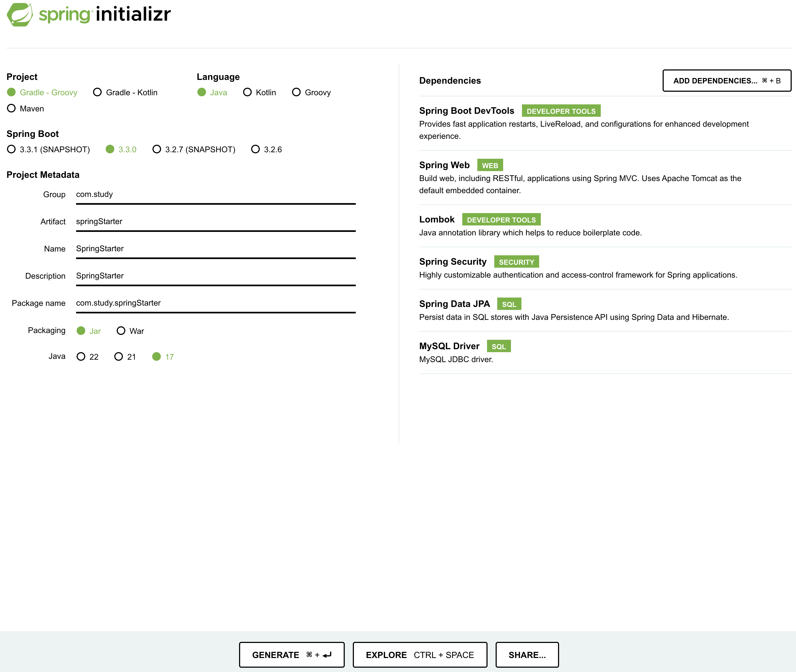Click the Explore button
The width and height of the screenshot is (796, 672).
click(420, 655)
